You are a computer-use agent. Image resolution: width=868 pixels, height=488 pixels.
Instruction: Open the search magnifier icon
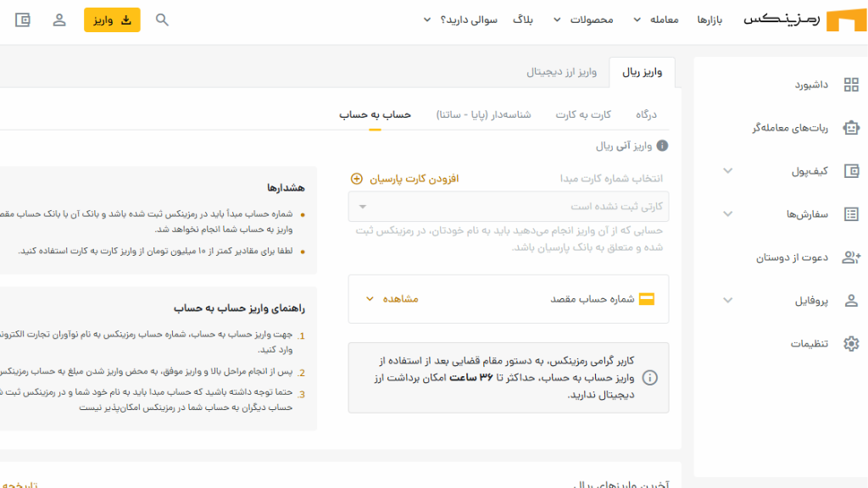pyautogui.click(x=162, y=20)
